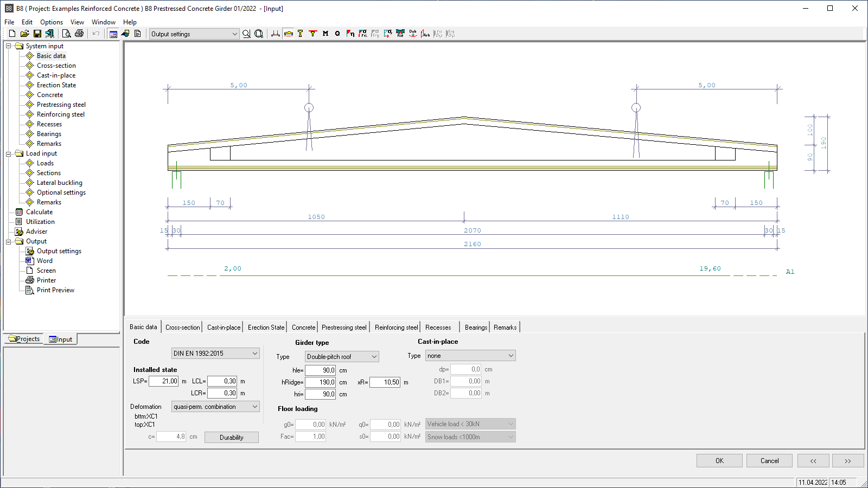Show shear force Q diagram icon
Image resolution: width=868 pixels, height=488 pixels.
click(337, 34)
